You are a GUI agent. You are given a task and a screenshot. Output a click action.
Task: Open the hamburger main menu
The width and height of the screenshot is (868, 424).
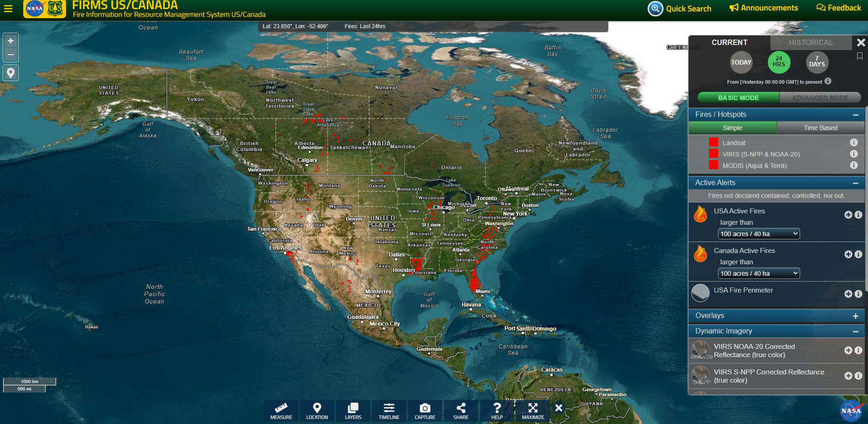8,8
